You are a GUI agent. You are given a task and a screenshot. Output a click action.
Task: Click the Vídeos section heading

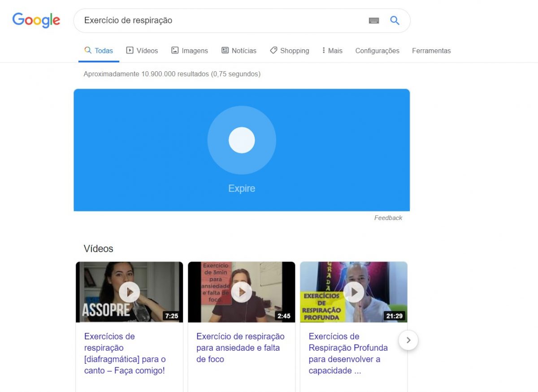98,249
